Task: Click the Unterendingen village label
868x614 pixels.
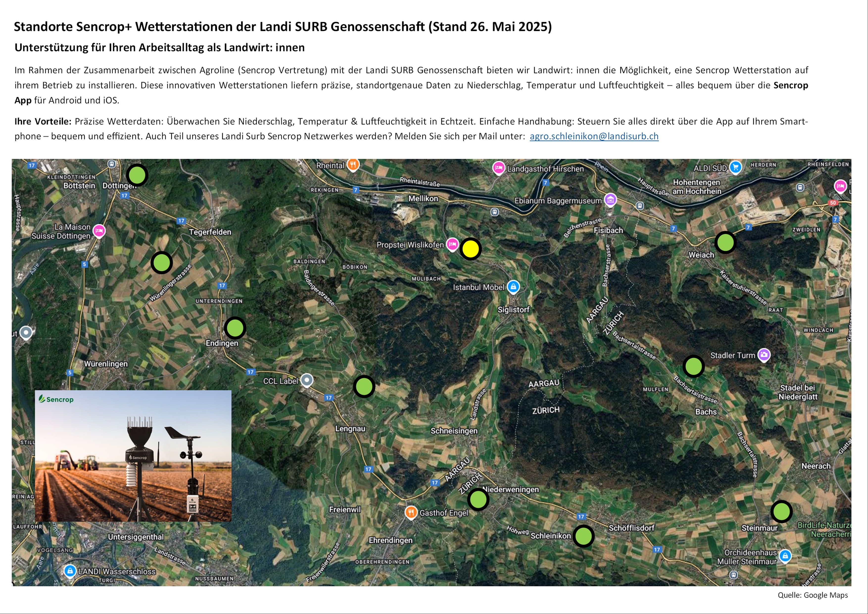Action: [x=219, y=301]
